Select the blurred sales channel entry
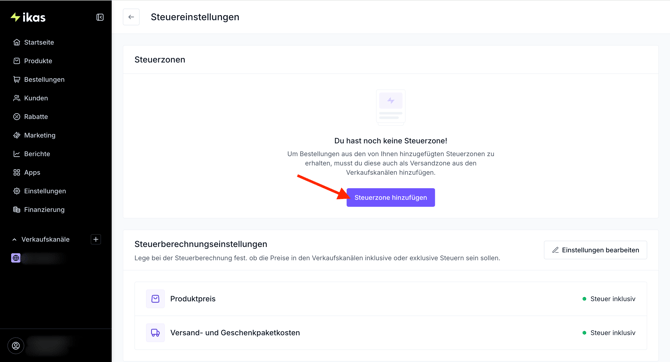This screenshot has height=362, width=670. 38,258
